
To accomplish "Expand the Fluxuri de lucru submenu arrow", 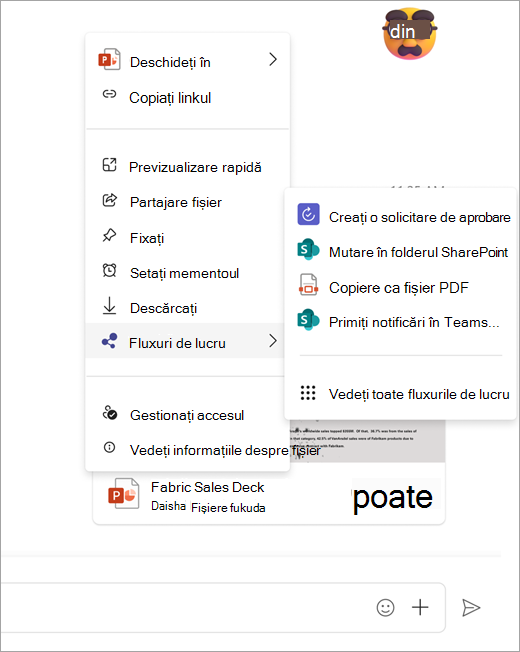I will [273, 341].
